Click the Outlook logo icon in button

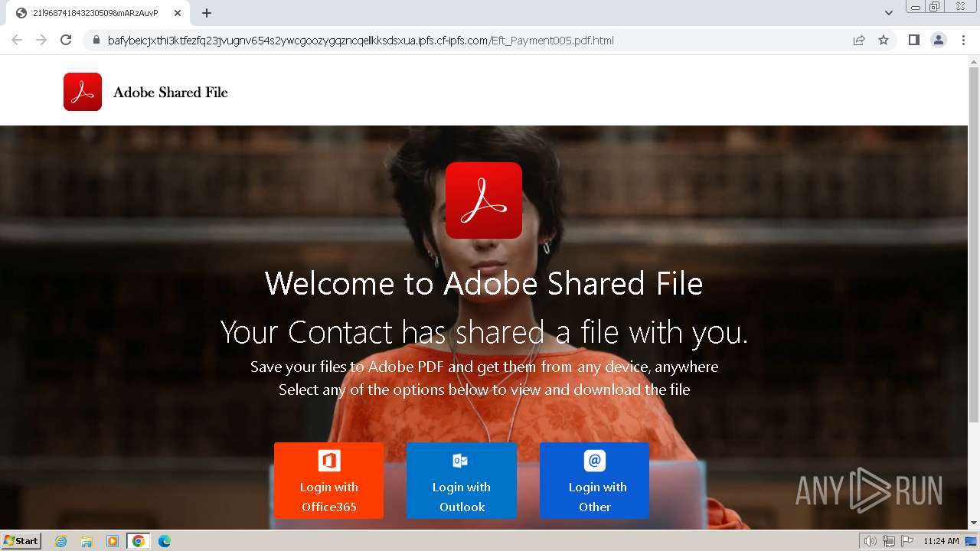[x=460, y=461]
